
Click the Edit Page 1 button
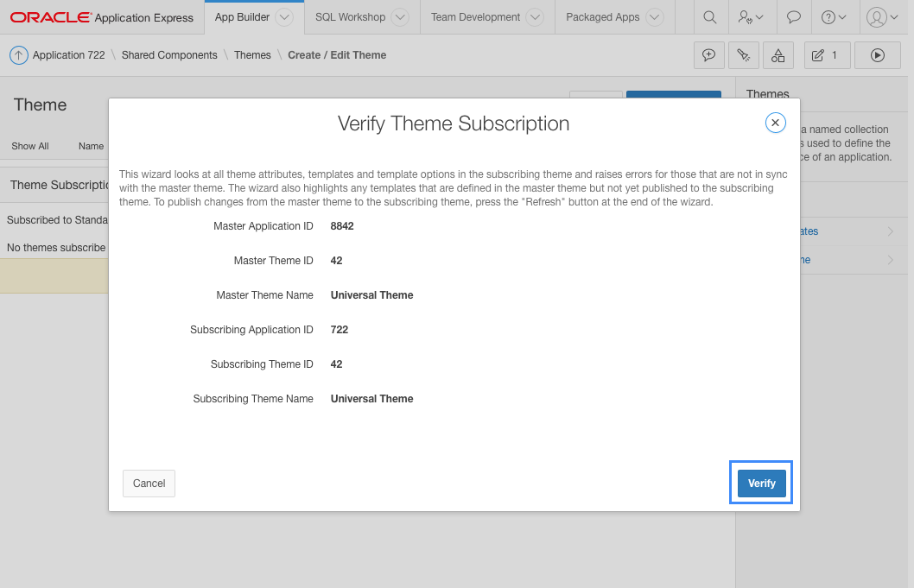[827, 55]
